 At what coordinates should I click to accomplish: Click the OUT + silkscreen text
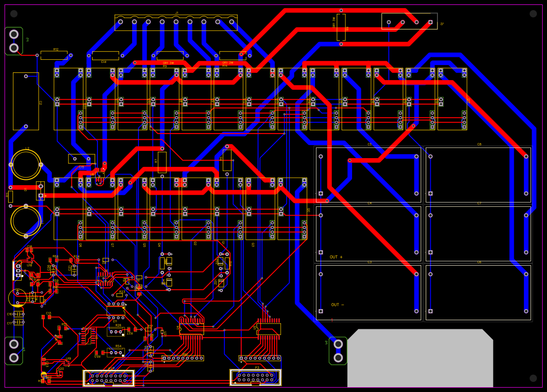[336, 257]
